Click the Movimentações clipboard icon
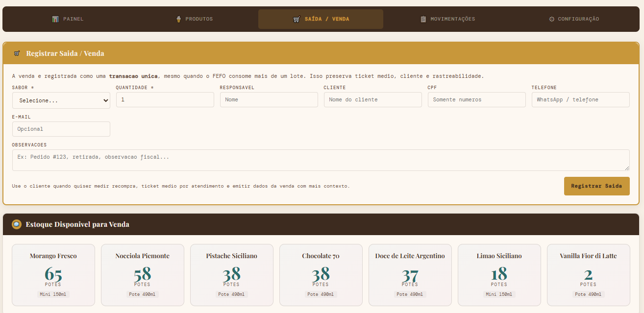This screenshot has height=313, width=644. click(x=423, y=19)
